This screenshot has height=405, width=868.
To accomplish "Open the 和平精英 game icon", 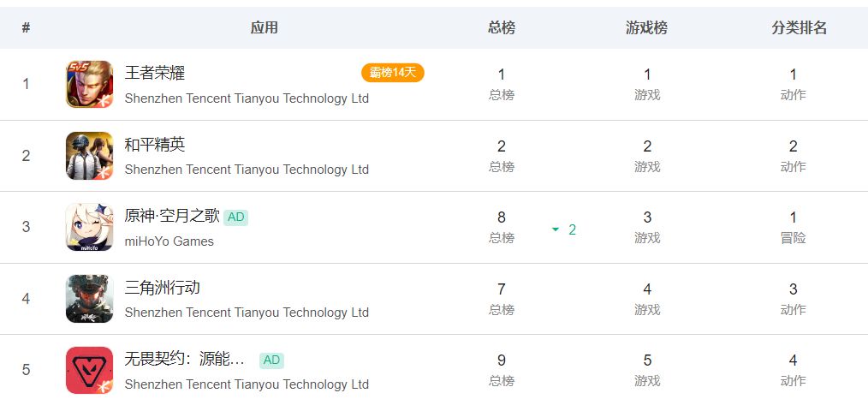I will (x=89, y=156).
